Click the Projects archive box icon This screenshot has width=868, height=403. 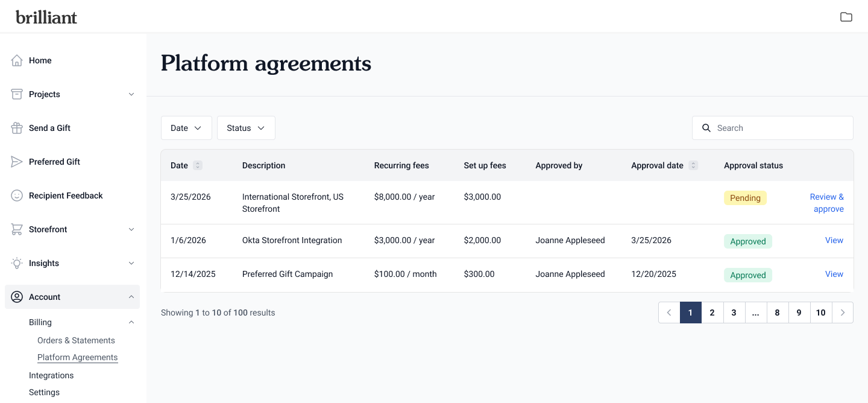17,94
